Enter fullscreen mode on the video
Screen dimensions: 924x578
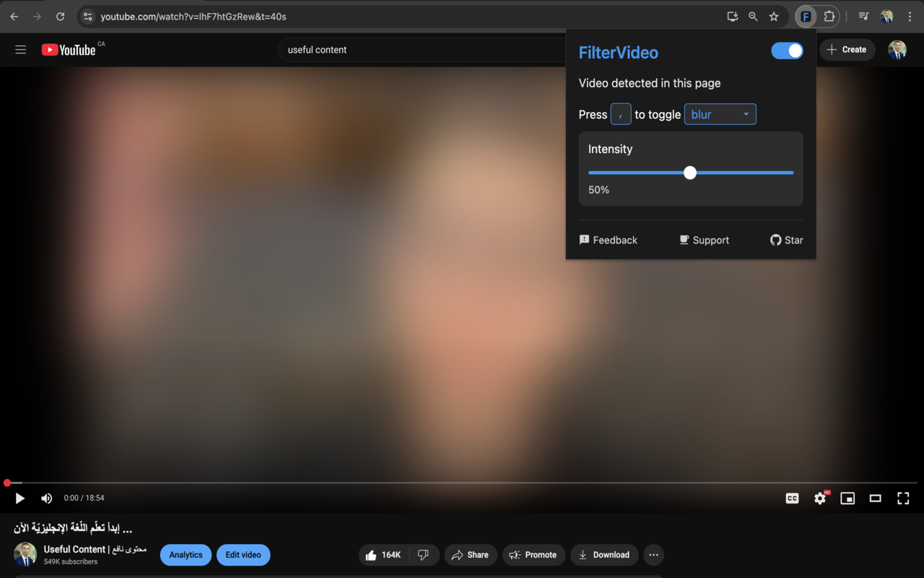pos(903,498)
